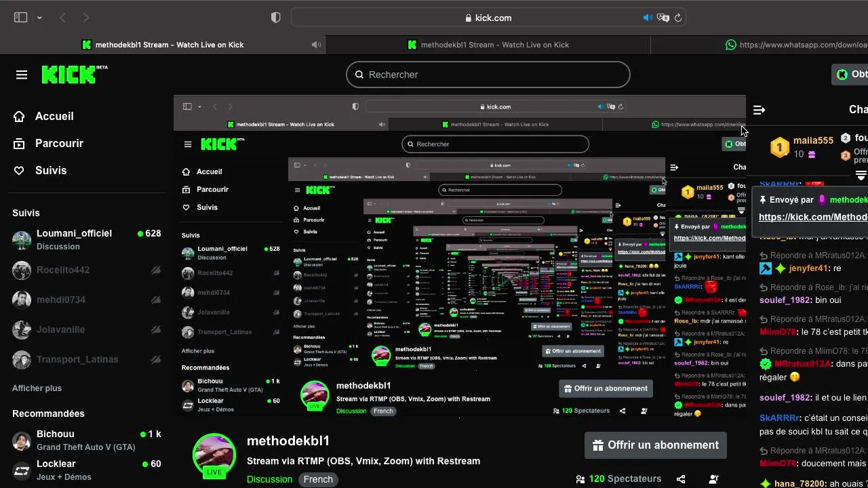The height and width of the screenshot is (488, 868).
Task: Open Accueil in the main left navigation
Action: pos(43,116)
